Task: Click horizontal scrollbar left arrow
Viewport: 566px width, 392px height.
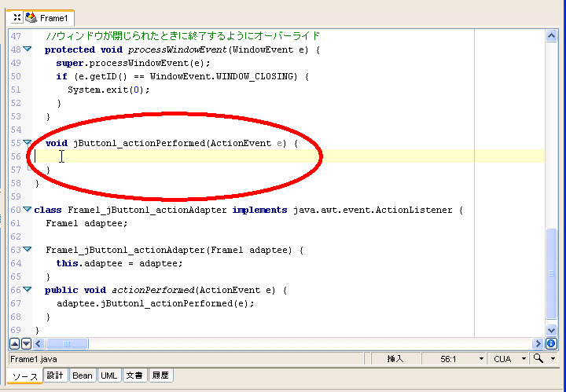Action: (x=39, y=343)
